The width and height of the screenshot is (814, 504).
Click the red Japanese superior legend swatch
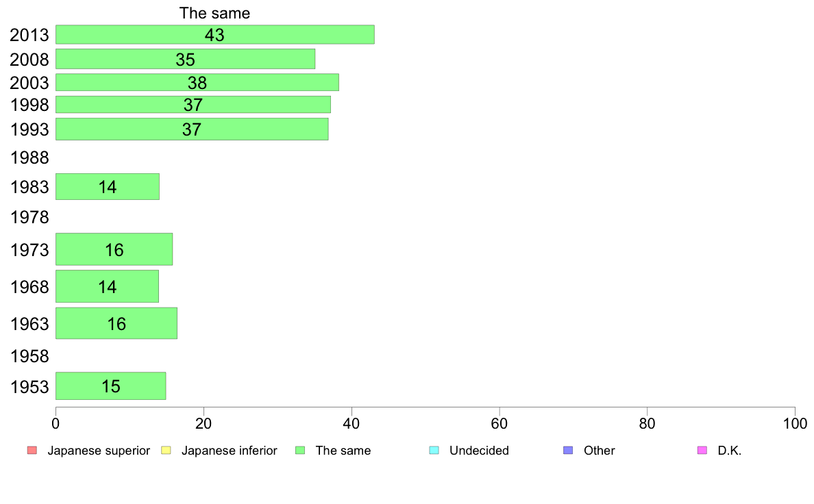pyautogui.click(x=32, y=450)
